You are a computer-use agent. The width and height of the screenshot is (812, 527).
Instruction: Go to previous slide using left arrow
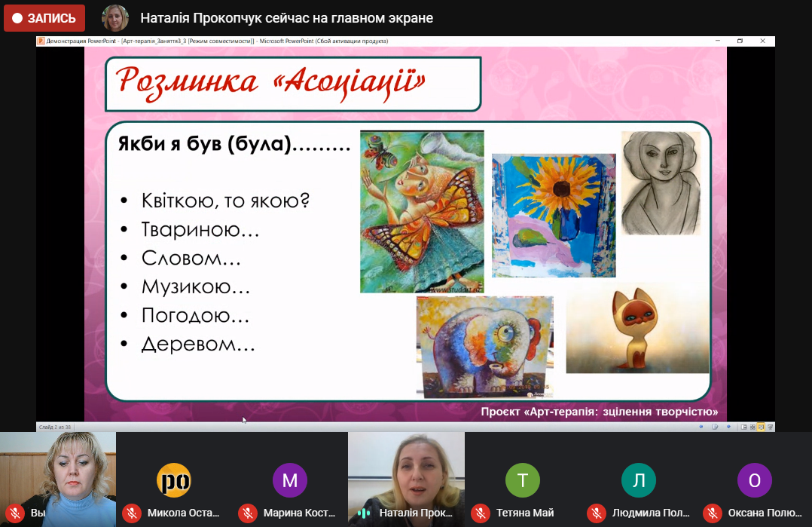[x=701, y=427]
